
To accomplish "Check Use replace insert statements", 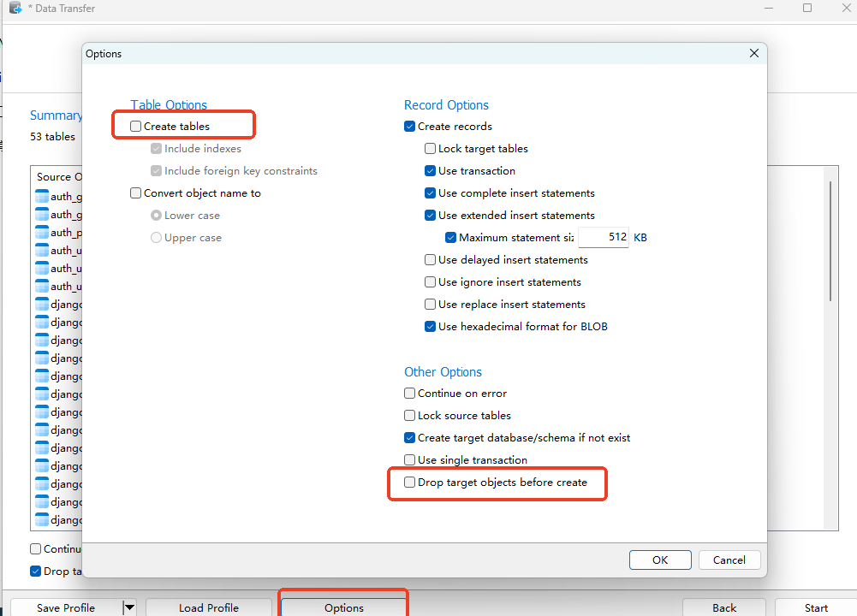I will [430, 305].
